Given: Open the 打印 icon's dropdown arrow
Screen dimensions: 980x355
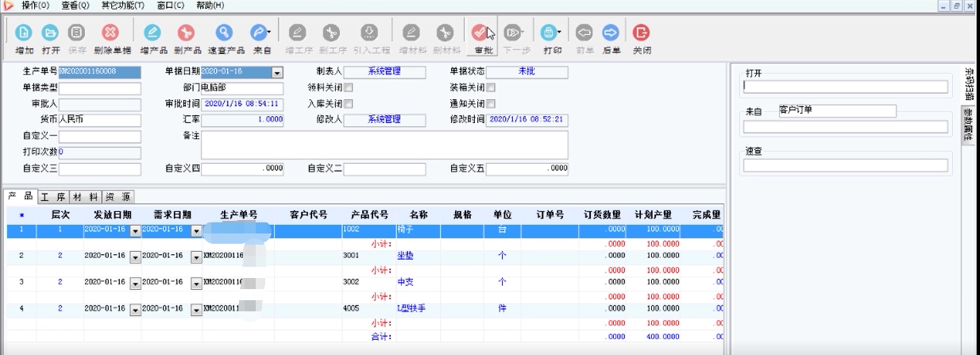Looking at the screenshot, I should tap(560, 33).
